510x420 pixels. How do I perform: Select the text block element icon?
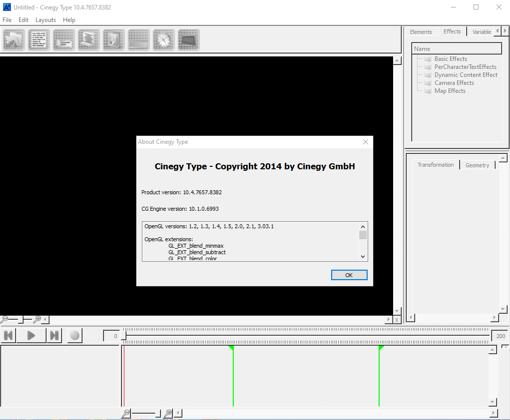tap(39, 39)
